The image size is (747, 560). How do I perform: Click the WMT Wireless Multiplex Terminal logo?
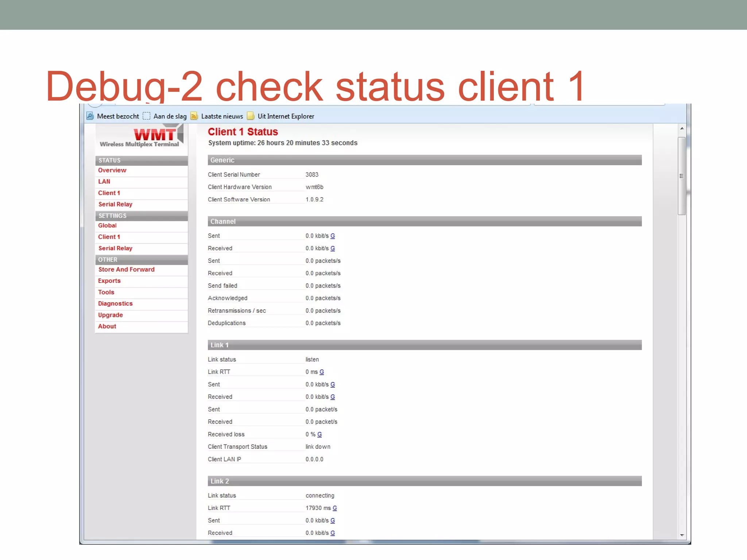pos(142,136)
